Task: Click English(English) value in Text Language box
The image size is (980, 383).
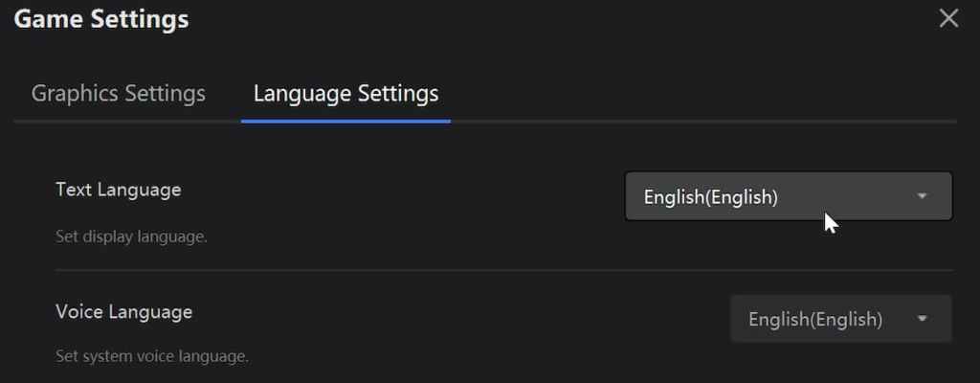Action: coord(710,197)
